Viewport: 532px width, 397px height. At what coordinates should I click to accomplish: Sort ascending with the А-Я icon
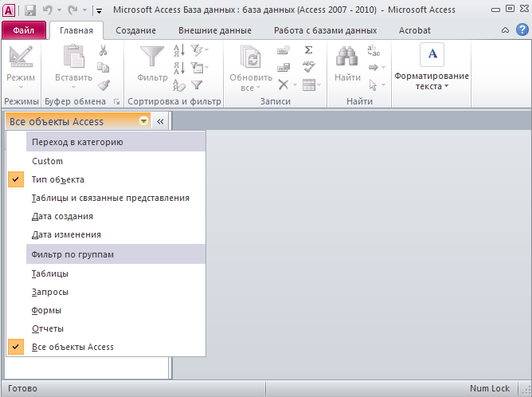[179, 50]
